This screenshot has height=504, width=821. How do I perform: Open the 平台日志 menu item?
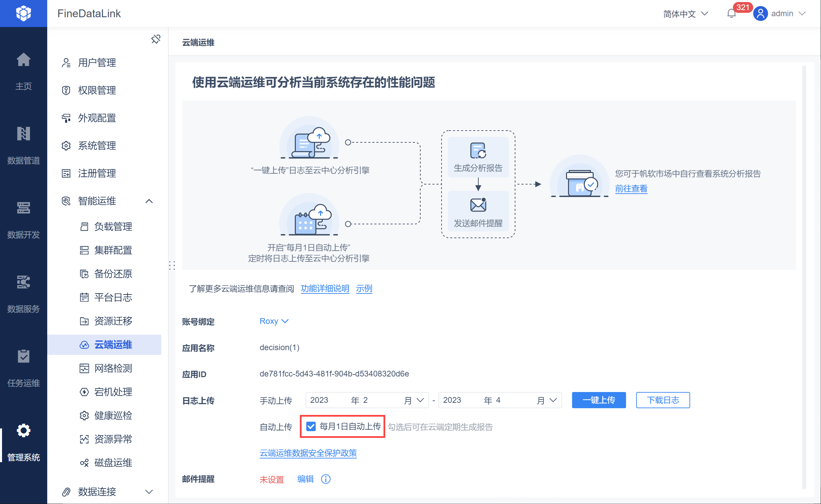click(x=113, y=298)
